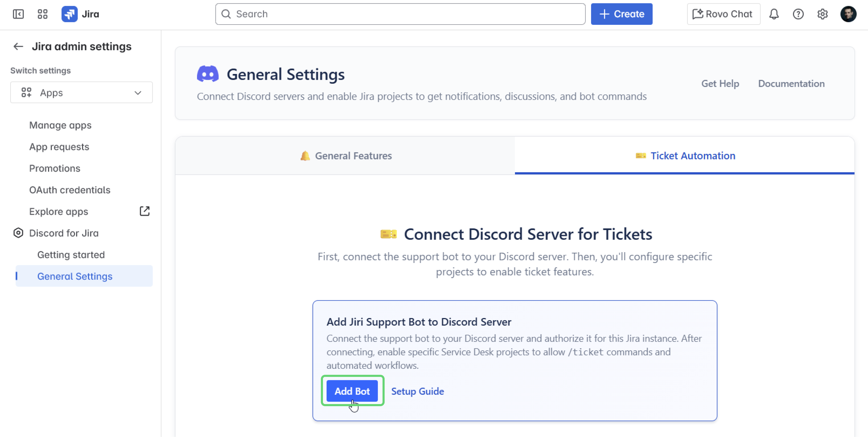Open Explore apps in a new window
The height and width of the screenshot is (437, 868).
coord(144,211)
